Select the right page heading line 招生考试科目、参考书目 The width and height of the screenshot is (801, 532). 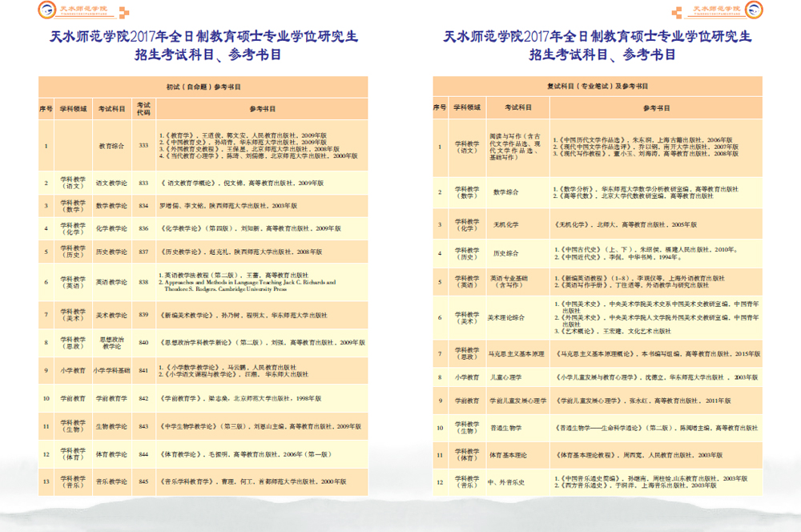coord(602,54)
